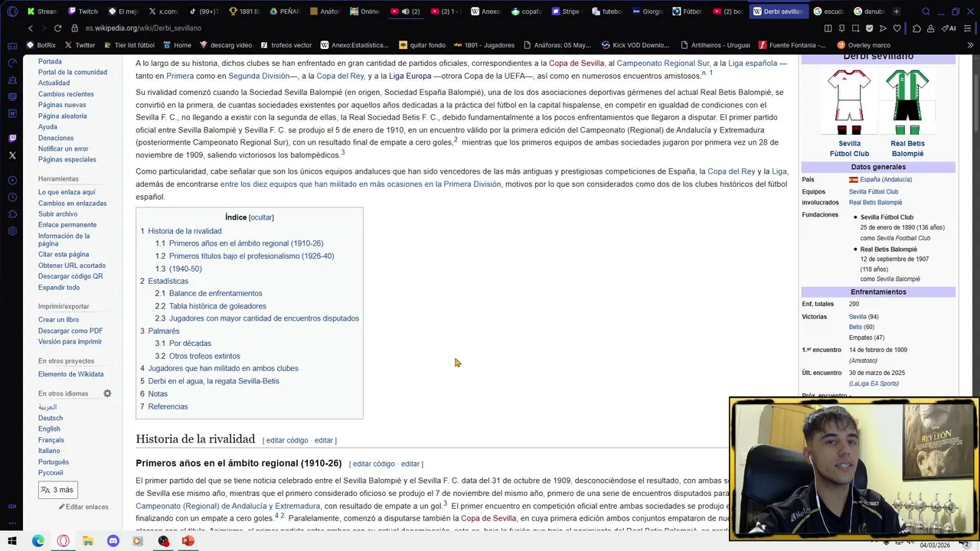Open X (Twitter) panel in Opera sidebar
Image resolution: width=980 pixels, height=551 pixels.
tap(12, 155)
